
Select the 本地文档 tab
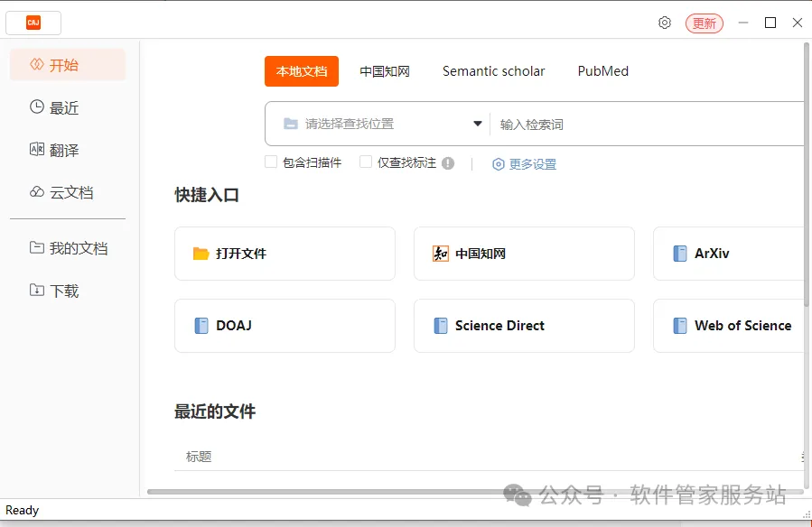point(302,71)
